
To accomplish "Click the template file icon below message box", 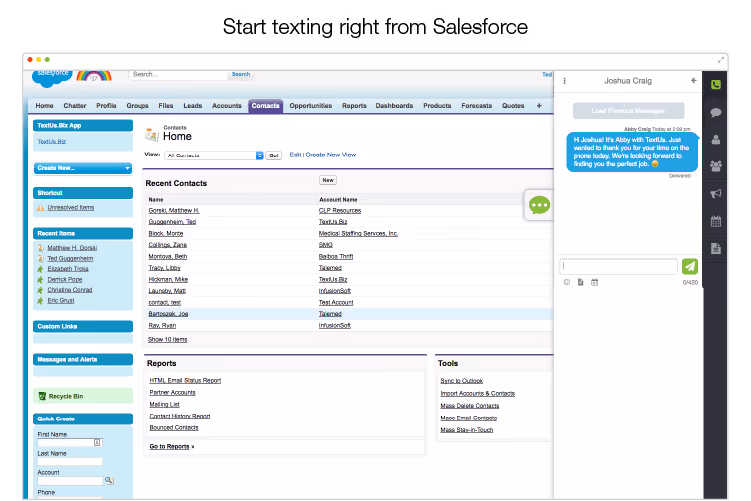I will (x=580, y=282).
